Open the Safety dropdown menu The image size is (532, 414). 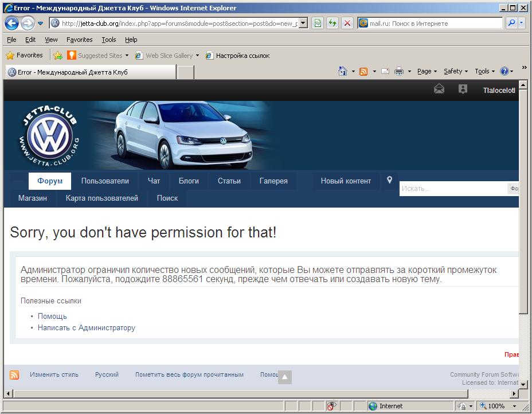(456, 72)
